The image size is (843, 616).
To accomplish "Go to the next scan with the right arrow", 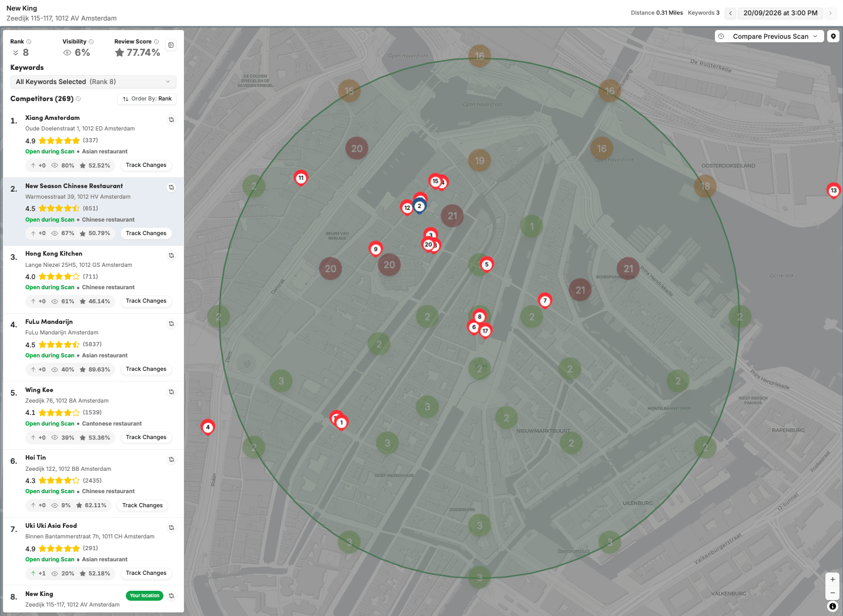I will (830, 13).
